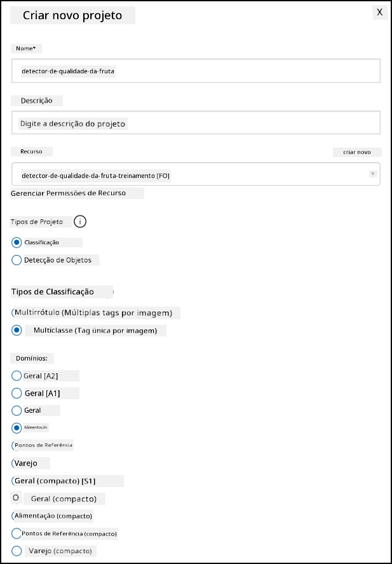Viewport: 392px width, 564px height.
Task: Click the Nome input field
Action: (196, 71)
